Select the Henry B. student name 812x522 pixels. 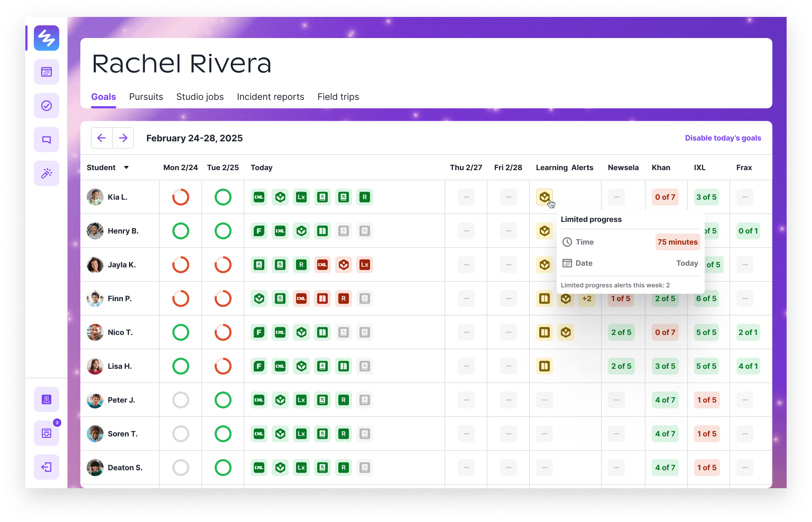123,231
